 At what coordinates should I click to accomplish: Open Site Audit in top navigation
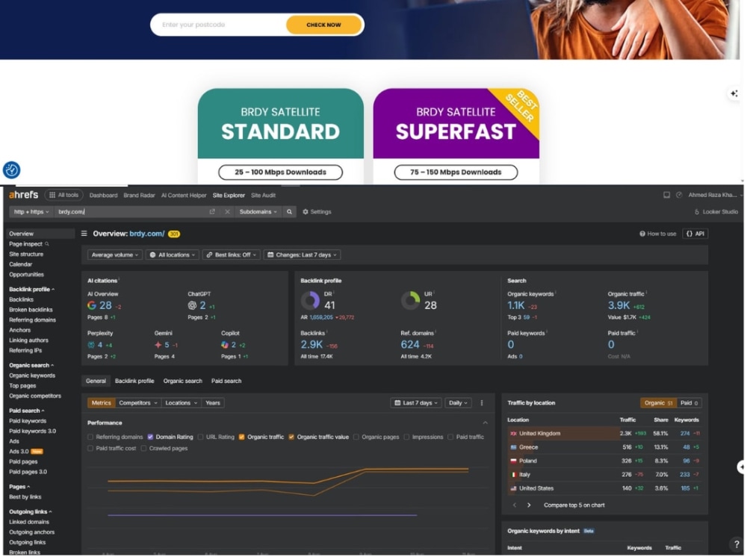263,195
